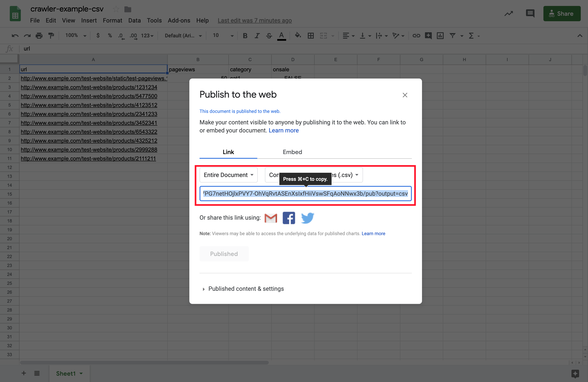Viewport: 588px width, 382px height.
Task: Click the Add sheet plus icon
Action: pyautogui.click(x=24, y=373)
